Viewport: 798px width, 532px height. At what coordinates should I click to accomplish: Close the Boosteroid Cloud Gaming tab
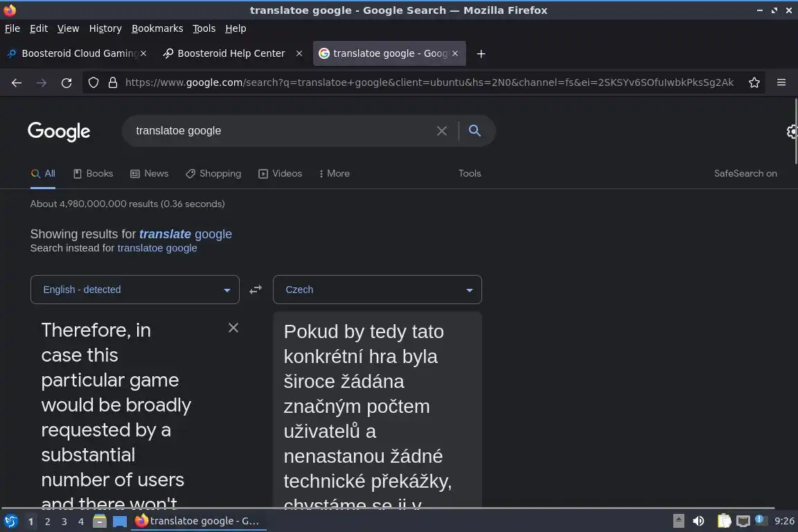pyautogui.click(x=143, y=53)
